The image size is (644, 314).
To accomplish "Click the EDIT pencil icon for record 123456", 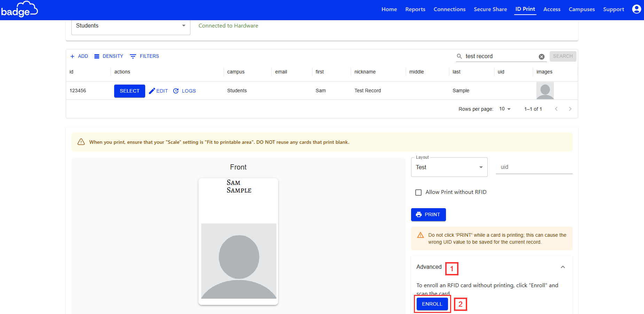I will coord(152,91).
